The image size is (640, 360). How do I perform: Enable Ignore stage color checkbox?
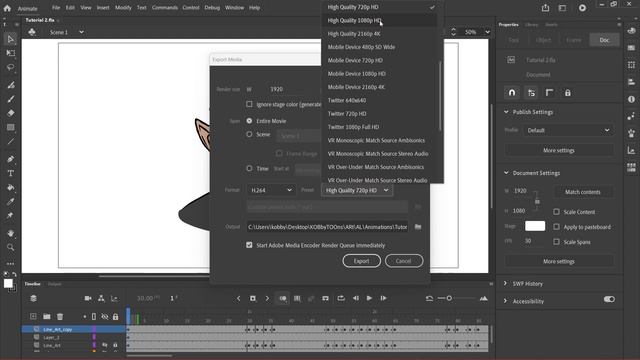(249, 104)
